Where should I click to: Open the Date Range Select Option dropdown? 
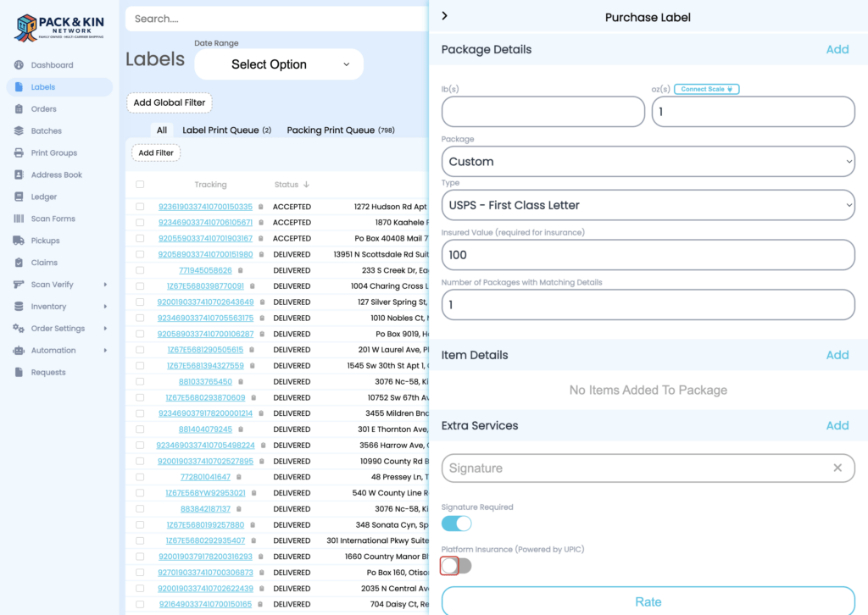click(278, 64)
